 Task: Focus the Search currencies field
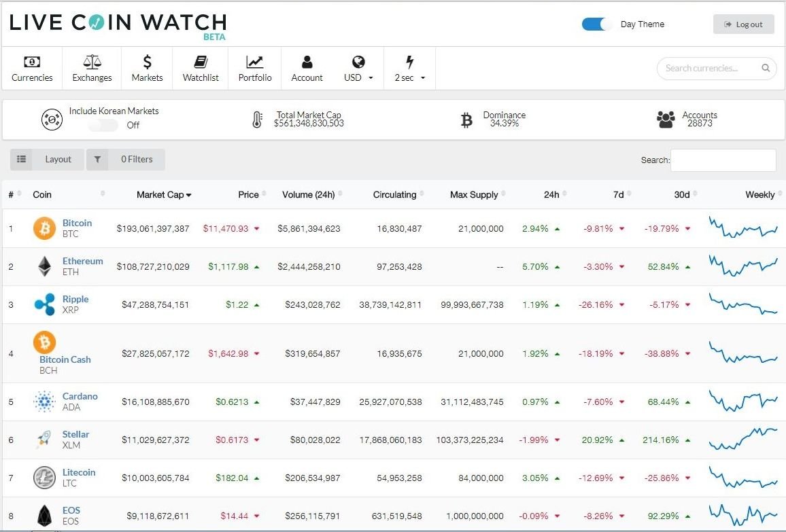[717, 68]
